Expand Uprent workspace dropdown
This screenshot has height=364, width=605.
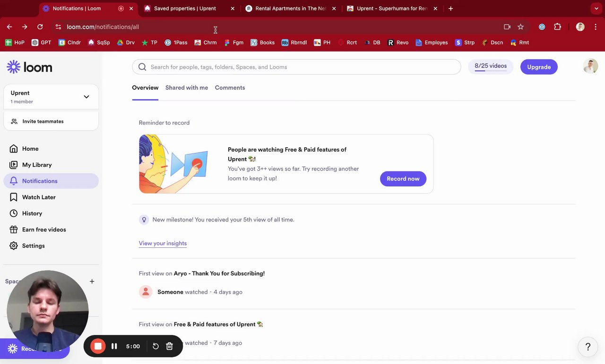click(86, 97)
